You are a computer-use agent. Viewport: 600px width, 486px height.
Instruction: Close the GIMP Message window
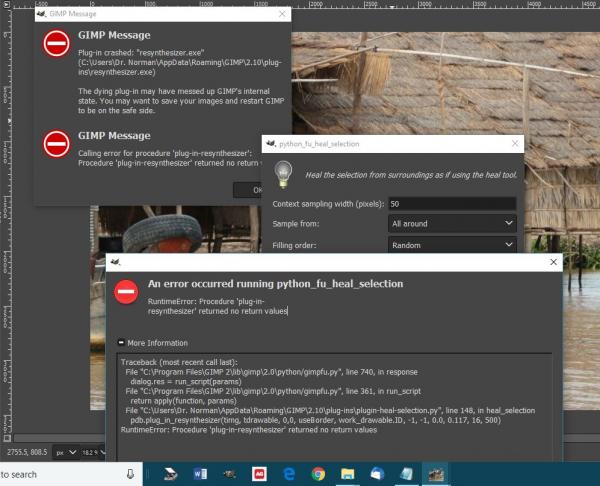pyautogui.click(x=282, y=14)
